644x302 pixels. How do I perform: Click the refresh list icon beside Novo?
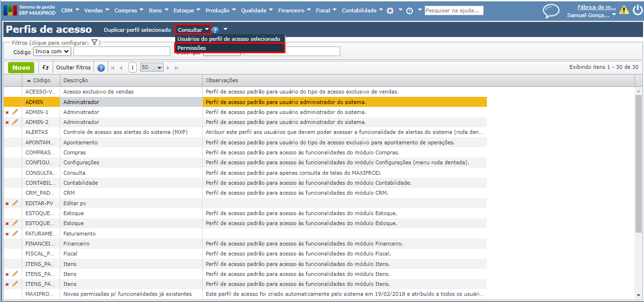[x=46, y=67]
